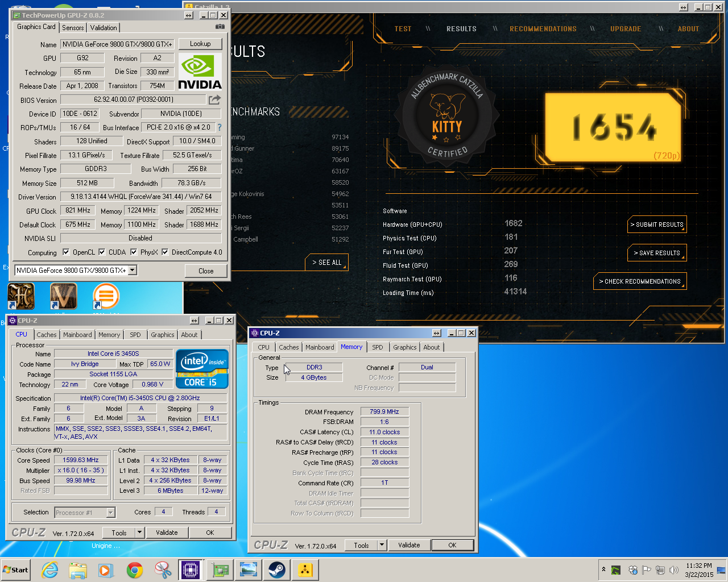This screenshot has width=728, height=582.
Task: Click the taskbar clock showing 11:32 PM
Action: click(699, 570)
